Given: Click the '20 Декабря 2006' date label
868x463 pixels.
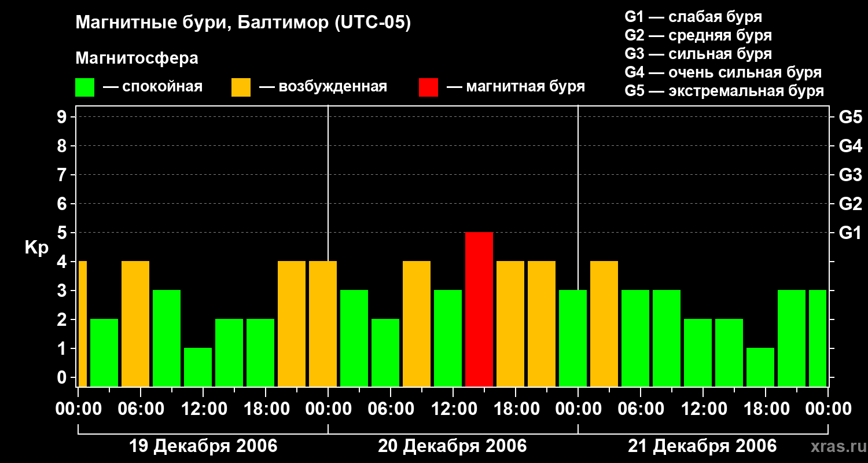Looking at the screenshot, I should pos(453,446).
